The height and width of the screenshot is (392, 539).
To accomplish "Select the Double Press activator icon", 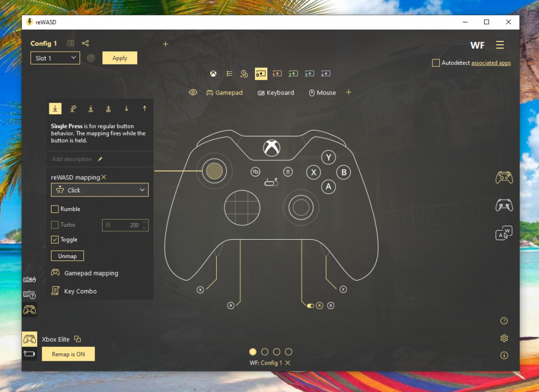I will click(x=91, y=109).
